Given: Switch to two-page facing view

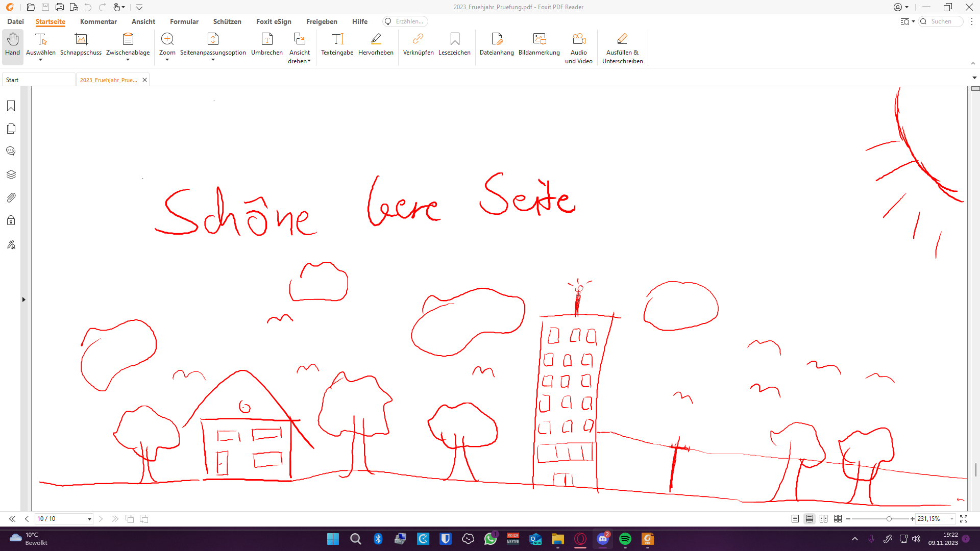Looking at the screenshot, I should (823, 519).
